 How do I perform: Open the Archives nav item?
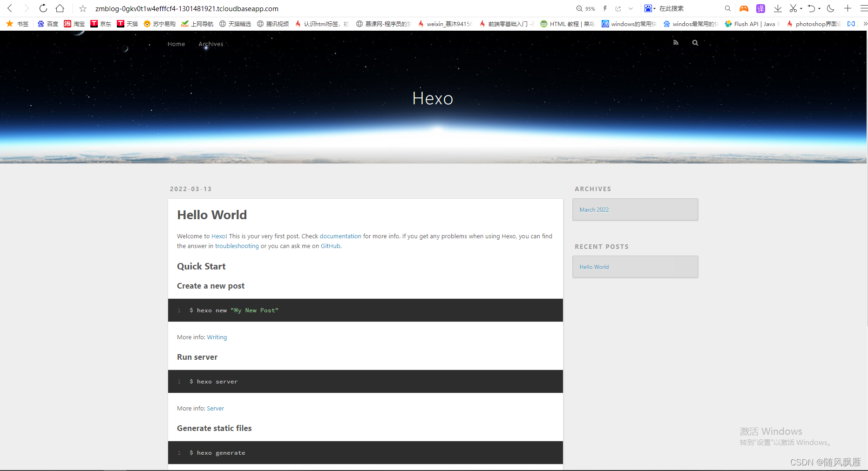pos(211,44)
